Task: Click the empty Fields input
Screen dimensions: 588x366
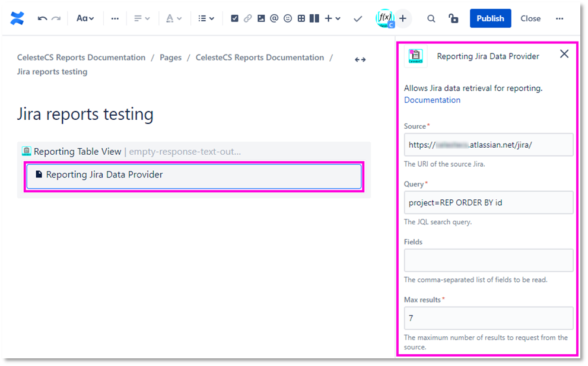Action: pos(488,260)
